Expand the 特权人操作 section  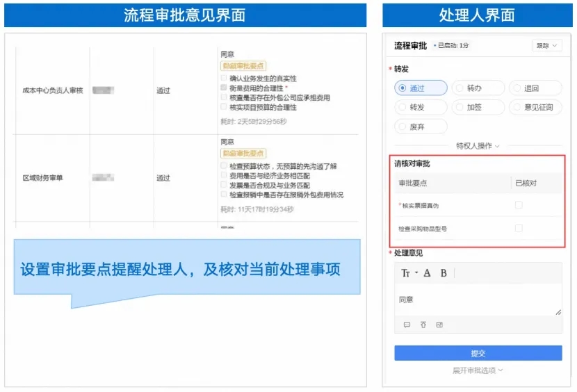tap(478, 146)
